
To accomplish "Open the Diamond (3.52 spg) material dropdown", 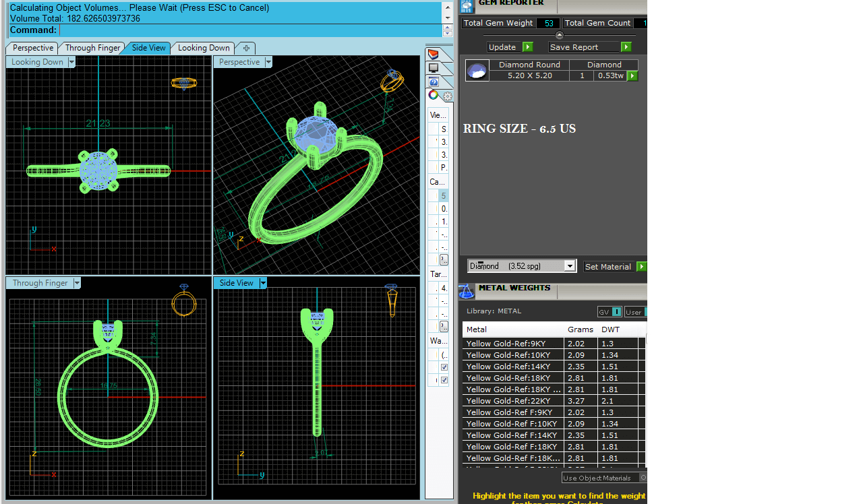I will click(x=570, y=266).
